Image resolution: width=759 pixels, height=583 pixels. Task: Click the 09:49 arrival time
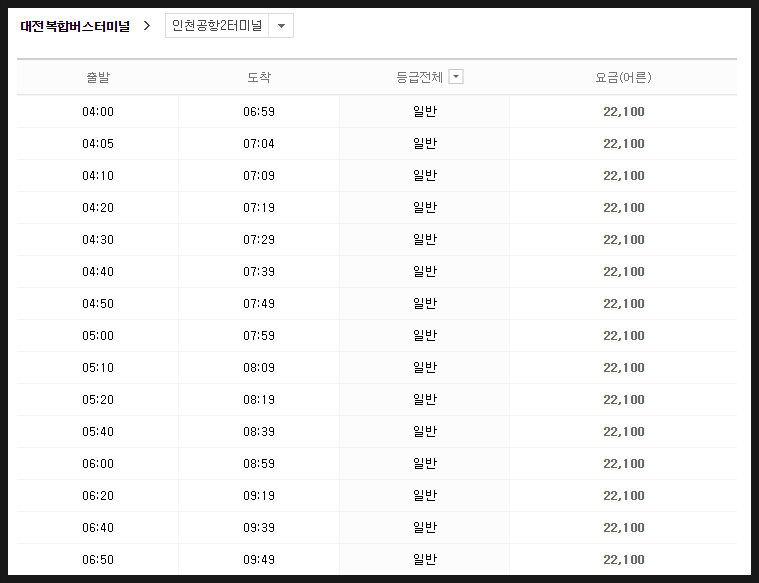pos(259,559)
